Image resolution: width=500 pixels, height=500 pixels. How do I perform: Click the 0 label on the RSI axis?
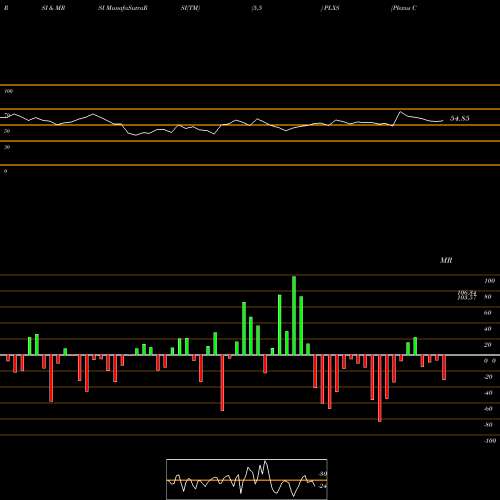tap(5, 171)
